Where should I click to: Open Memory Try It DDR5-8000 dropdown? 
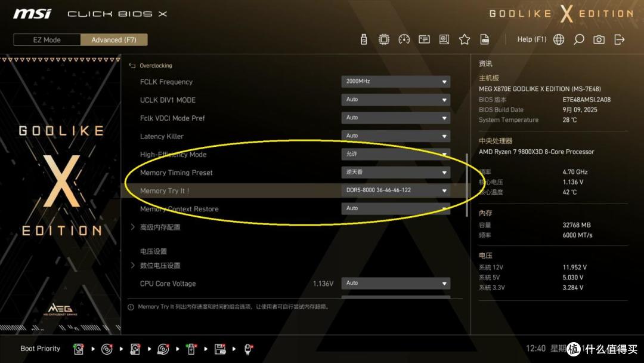click(x=395, y=190)
